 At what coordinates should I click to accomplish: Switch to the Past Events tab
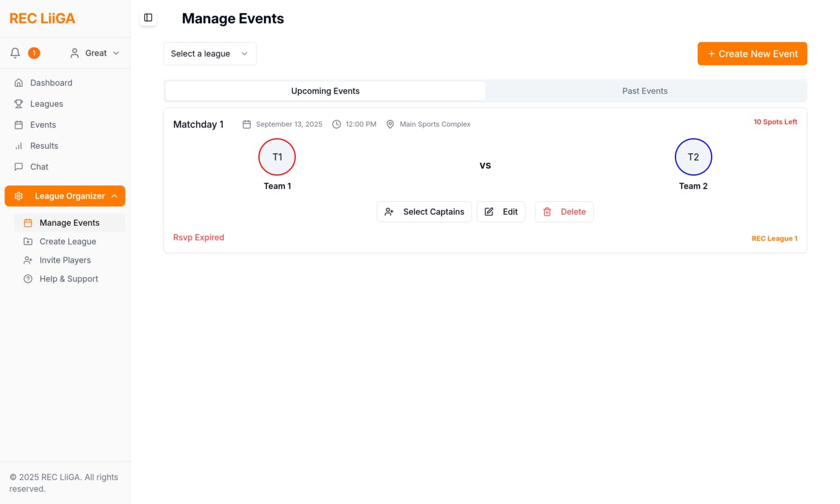pos(645,91)
